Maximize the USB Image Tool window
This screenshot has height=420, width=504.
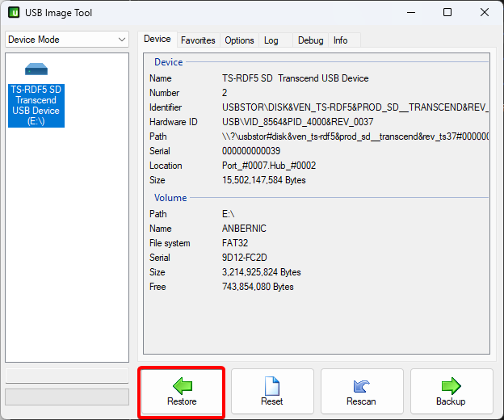[x=447, y=13]
